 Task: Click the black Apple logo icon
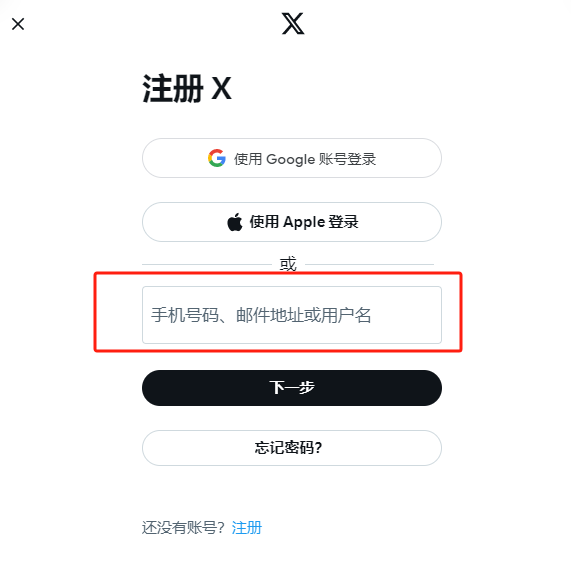click(x=235, y=222)
